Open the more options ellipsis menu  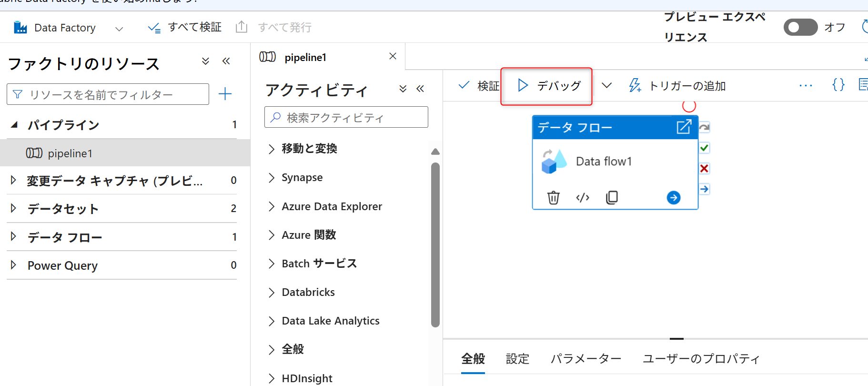(x=806, y=86)
